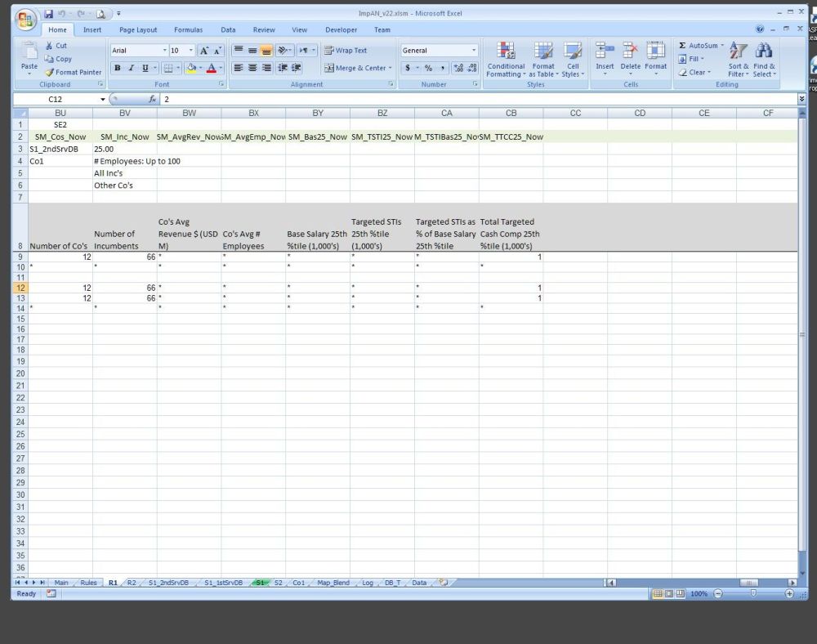Click the Insert Function fx icon

pyautogui.click(x=153, y=99)
